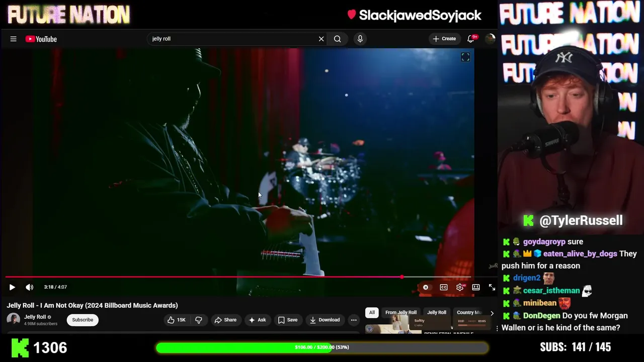Open the more actions three-dot menu
The width and height of the screenshot is (644, 362).
tap(354, 320)
